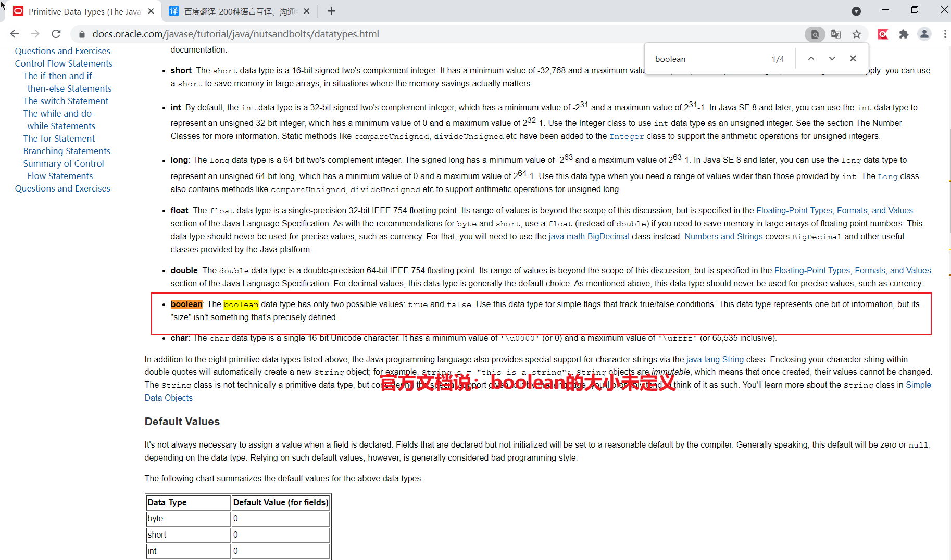The image size is (951, 560).
Task: Go back to the previous page
Action: click(x=15, y=34)
